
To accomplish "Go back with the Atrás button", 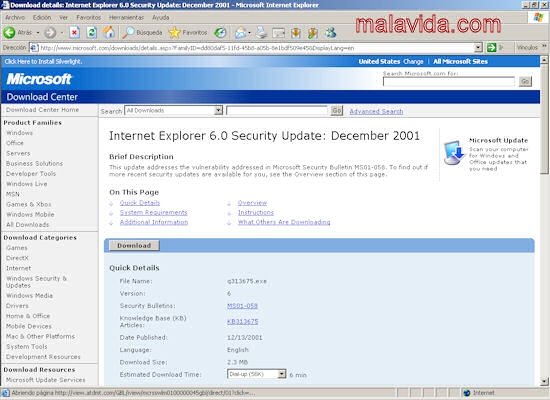I will 18,33.
